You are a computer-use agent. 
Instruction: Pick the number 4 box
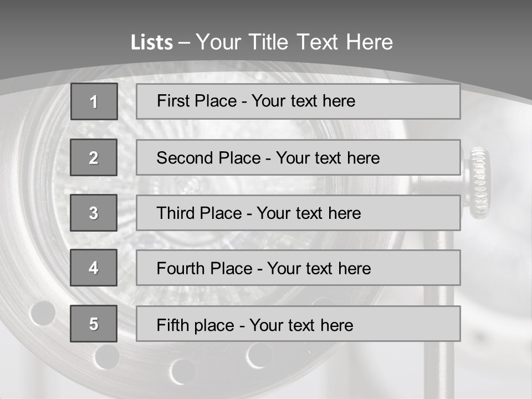[94, 268]
